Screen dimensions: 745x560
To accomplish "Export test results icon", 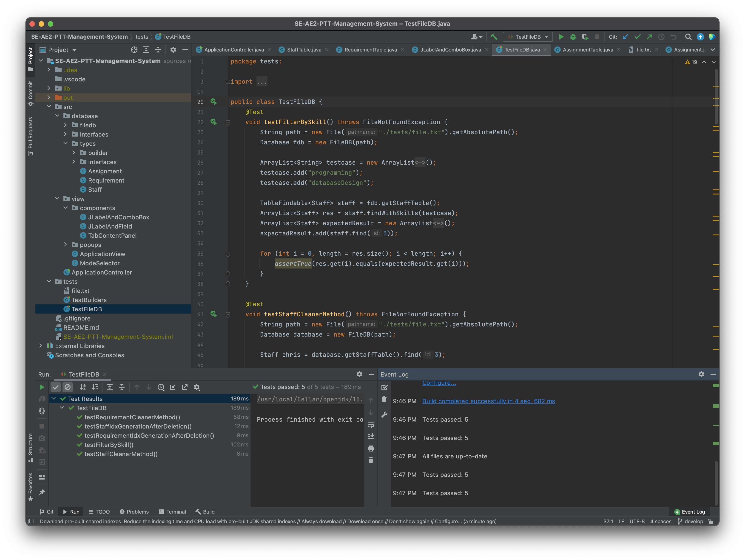I will click(x=185, y=387).
